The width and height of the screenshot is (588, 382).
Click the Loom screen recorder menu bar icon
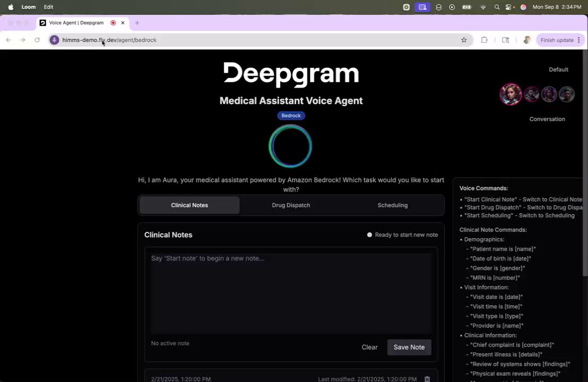click(x=422, y=7)
